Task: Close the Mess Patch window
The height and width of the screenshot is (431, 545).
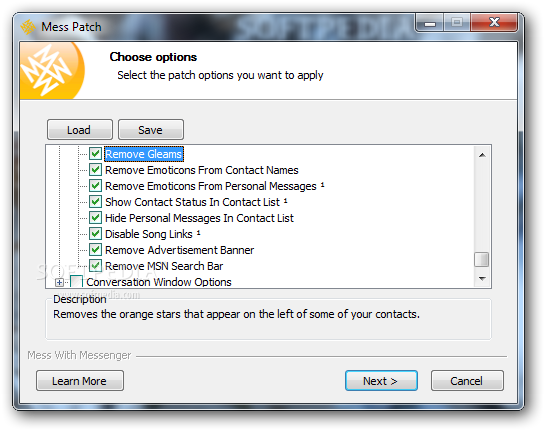Action: pyautogui.click(x=494, y=23)
